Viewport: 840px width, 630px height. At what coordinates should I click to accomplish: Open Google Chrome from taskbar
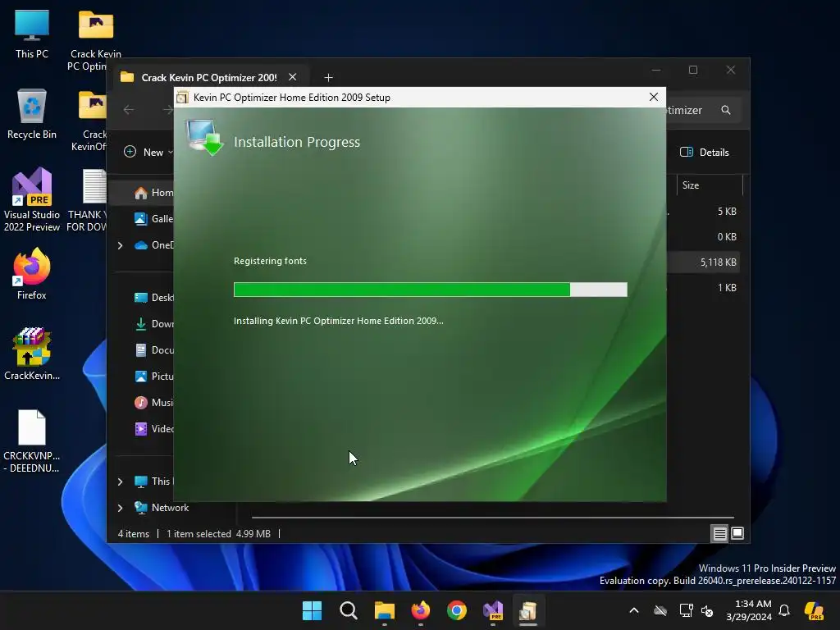tap(456, 610)
